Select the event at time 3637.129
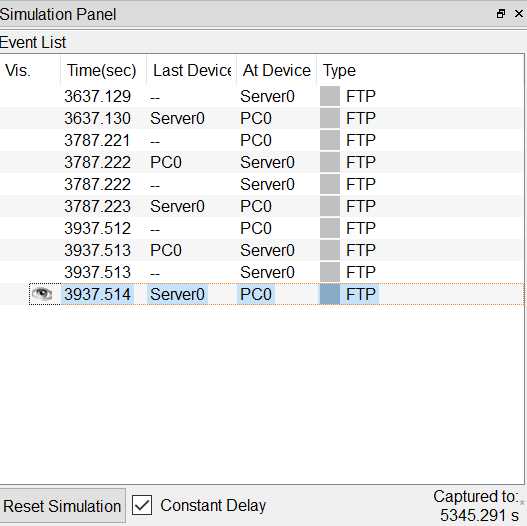The width and height of the screenshot is (527, 526). coord(261,96)
